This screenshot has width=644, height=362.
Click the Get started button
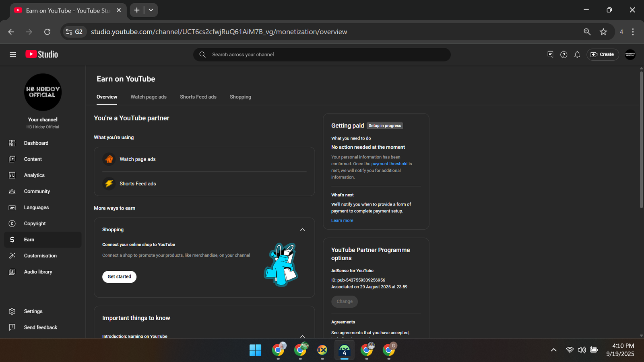(x=119, y=277)
